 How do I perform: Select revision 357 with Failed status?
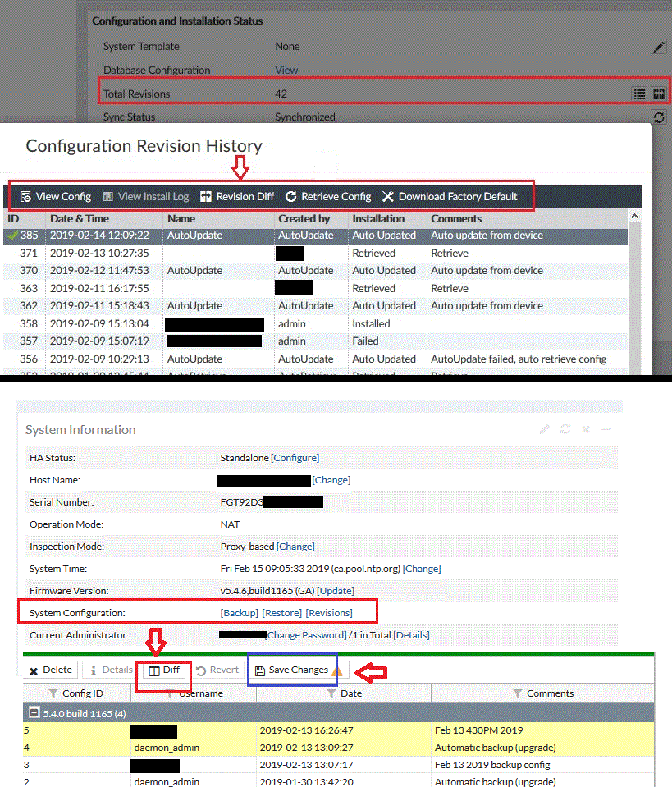pyautogui.click(x=315, y=341)
